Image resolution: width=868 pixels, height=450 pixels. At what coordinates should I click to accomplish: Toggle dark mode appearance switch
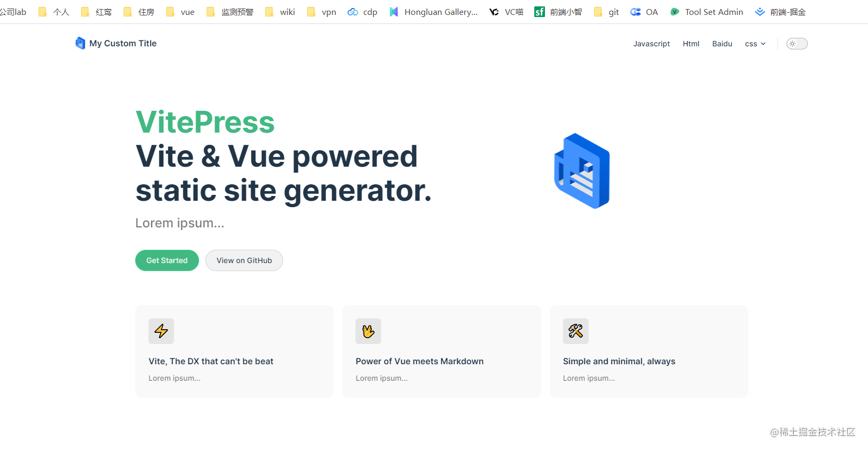click(x=797, y=44)
